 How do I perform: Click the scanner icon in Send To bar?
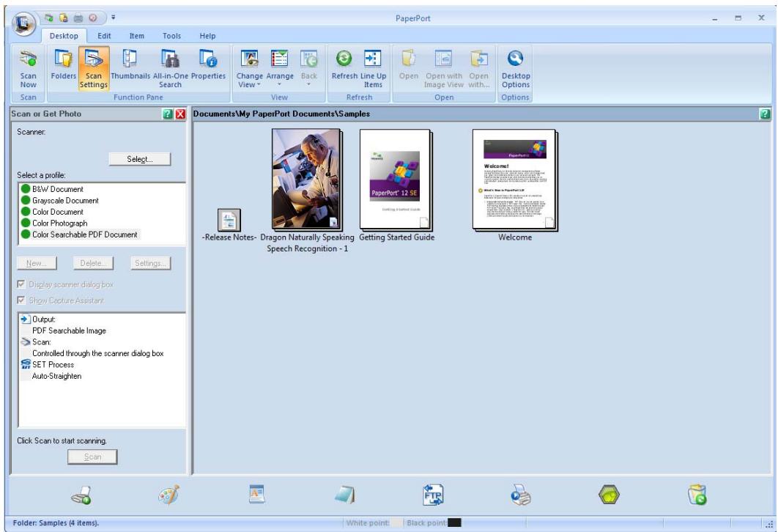81,495
